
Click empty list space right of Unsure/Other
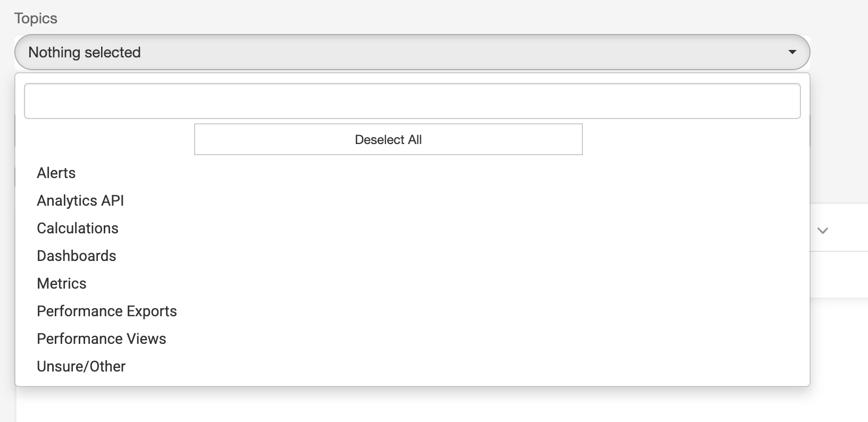click(x=425, y=367)
